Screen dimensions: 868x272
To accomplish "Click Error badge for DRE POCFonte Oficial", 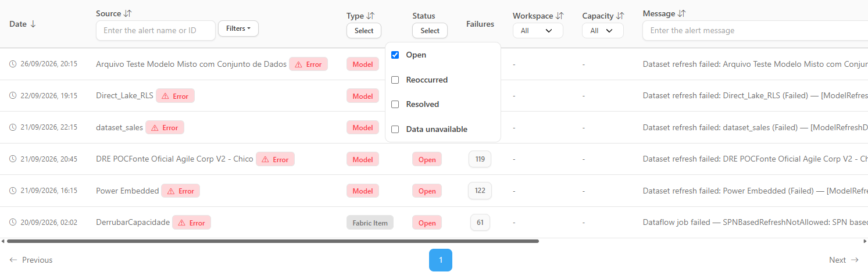I will coord(275,159).
